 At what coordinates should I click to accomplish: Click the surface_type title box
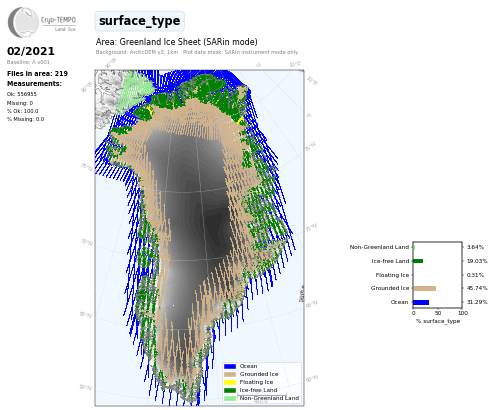139,21
